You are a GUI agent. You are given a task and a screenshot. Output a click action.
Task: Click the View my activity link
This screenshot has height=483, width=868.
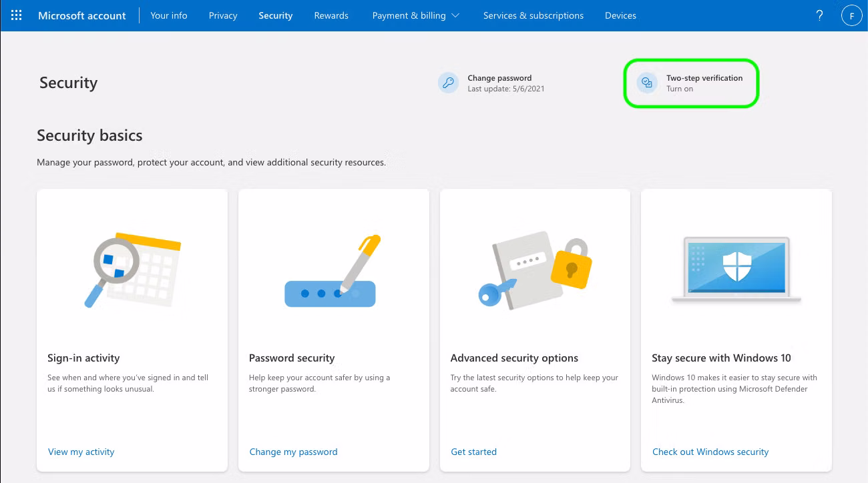81,452
